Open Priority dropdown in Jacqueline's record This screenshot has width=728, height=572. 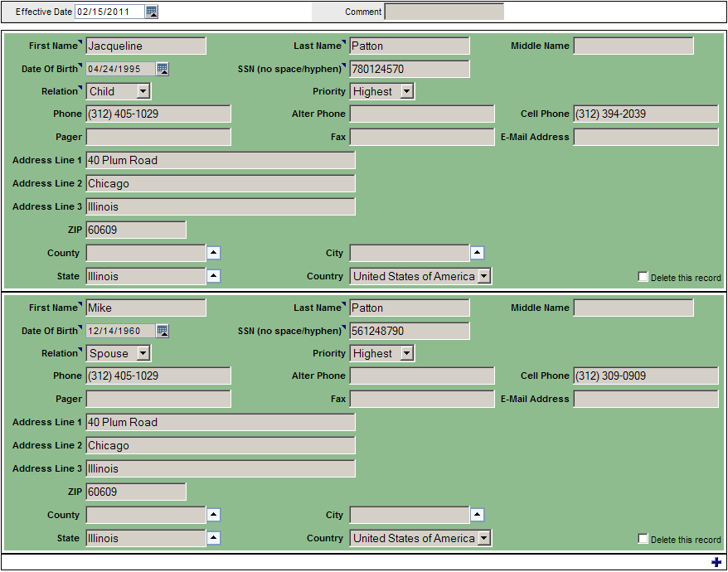(x=382, y=91)
